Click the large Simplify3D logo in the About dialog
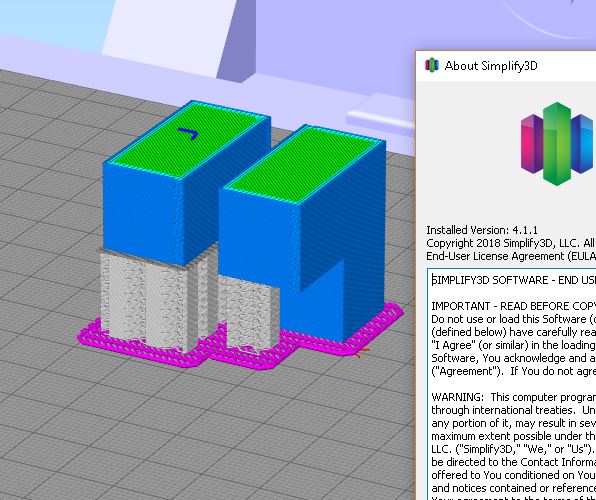The height and width of the screenshot is (500, 596). [x=558, y=144]
